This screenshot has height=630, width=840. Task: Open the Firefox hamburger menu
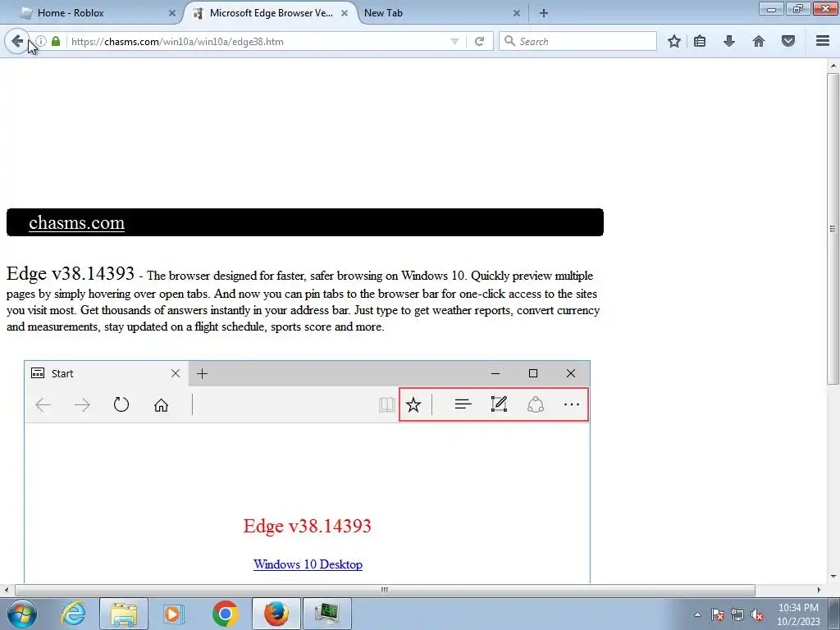point(823,41)
